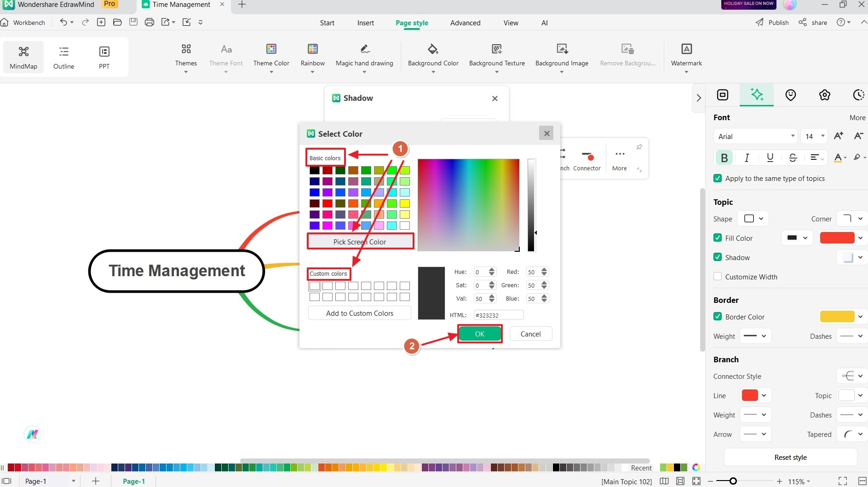Edit the HTML color code field
The image size is (868, 487).
tap(499, 315)
